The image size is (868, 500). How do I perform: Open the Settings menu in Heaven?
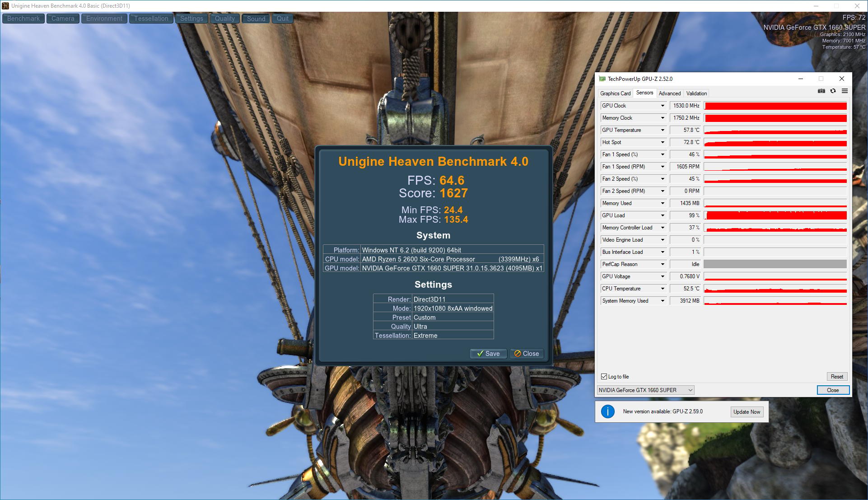coord(191,19)
